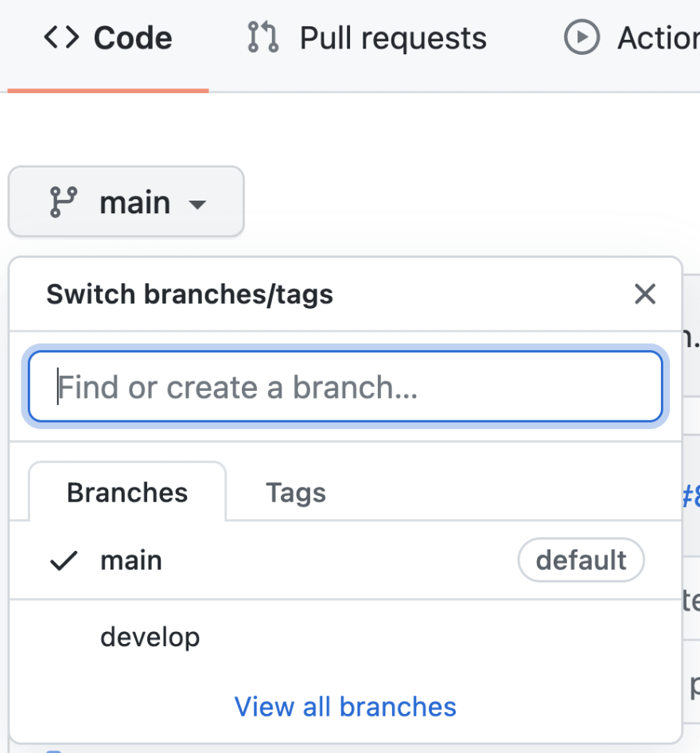This screenshot has height=753, width=700.
Task: Click the Switch branches/tags header title
Action: [189, 294]
